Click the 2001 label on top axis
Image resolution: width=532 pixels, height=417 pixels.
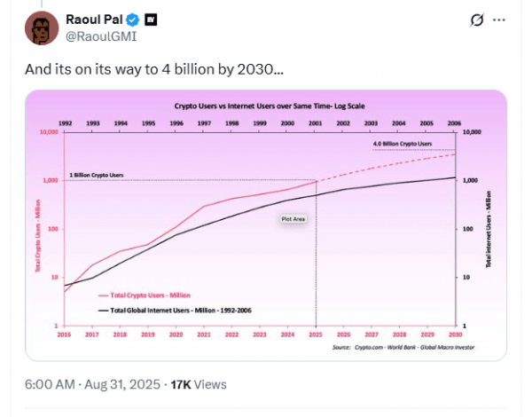(315, 123)
